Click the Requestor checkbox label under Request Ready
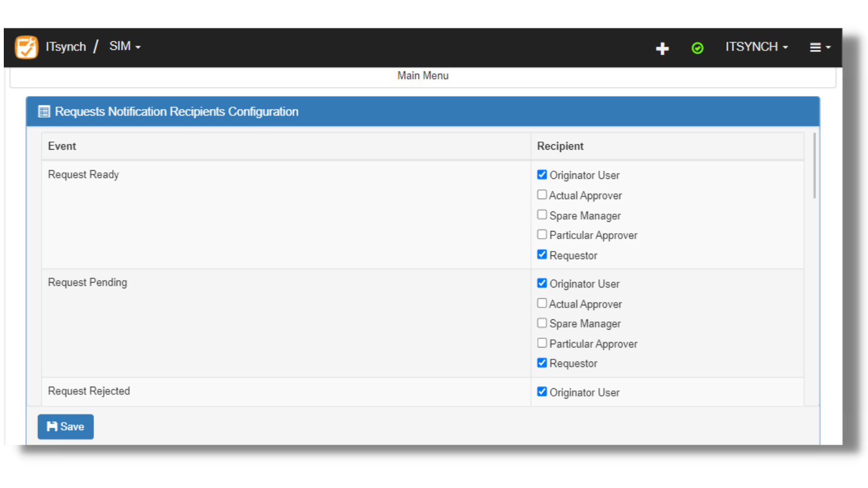The width and height of the screenshot is (868, 488). click(573, 255)
